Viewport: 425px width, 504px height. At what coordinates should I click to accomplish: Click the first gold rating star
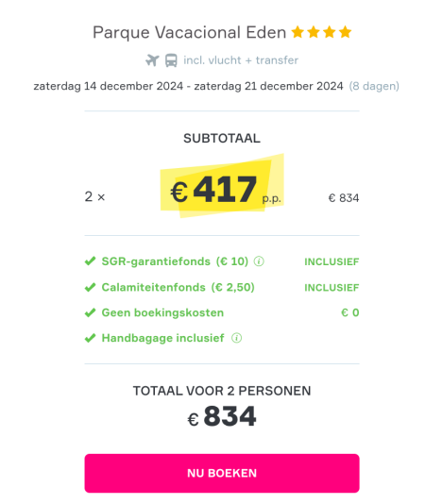(297, 32)
